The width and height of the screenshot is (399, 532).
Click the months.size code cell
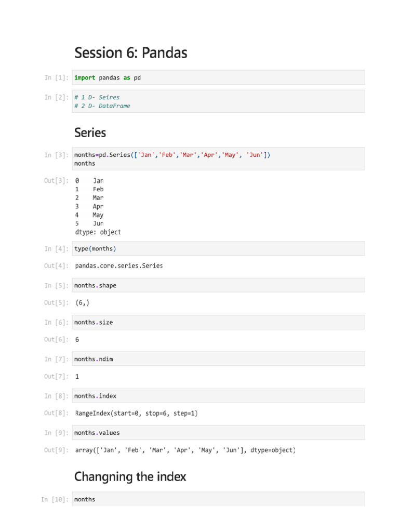point(218,323)
